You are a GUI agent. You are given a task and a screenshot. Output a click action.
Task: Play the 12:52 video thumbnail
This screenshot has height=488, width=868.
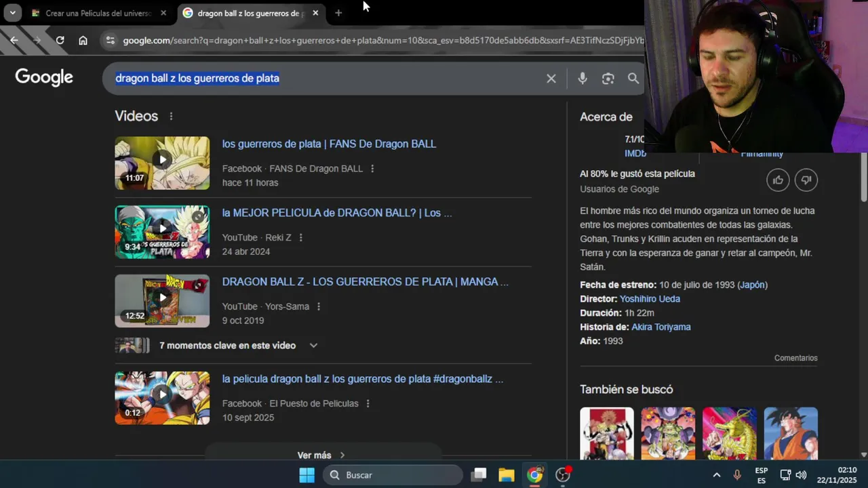[162, 301]
